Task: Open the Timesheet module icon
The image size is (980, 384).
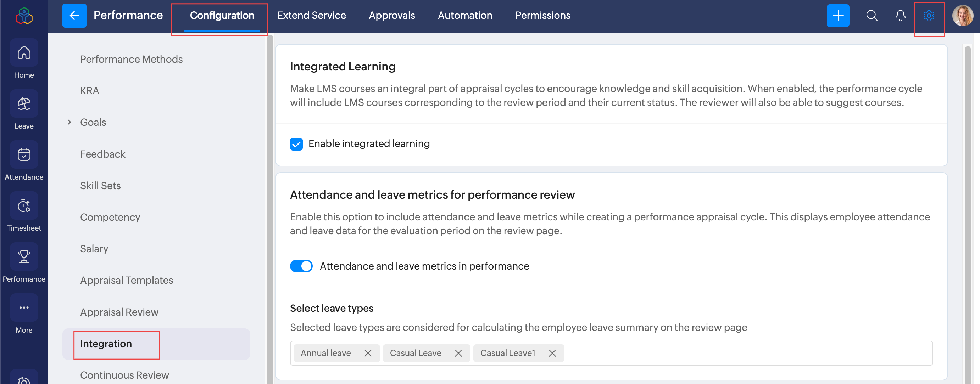Action: click(24, 206)
